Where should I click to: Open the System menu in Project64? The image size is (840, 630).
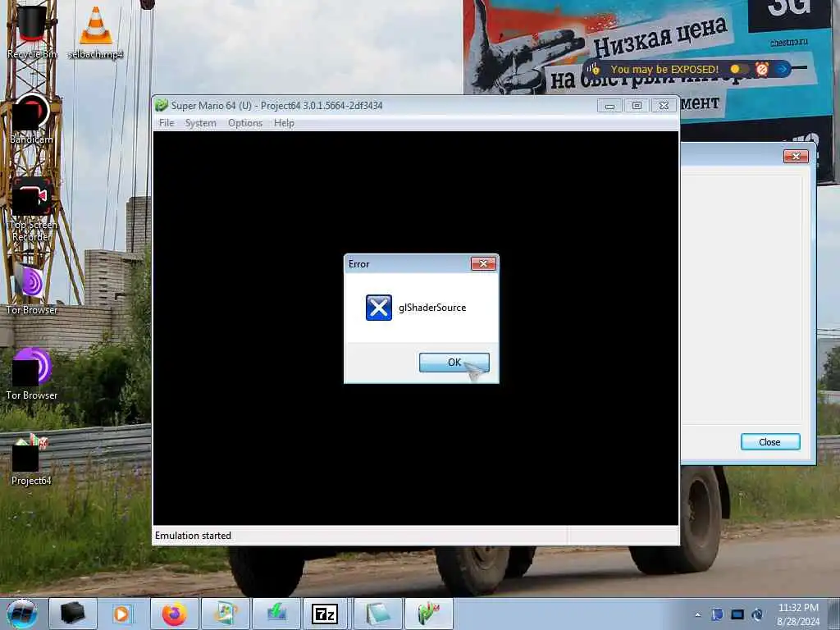pyautogui.click(x=200, y=123)
